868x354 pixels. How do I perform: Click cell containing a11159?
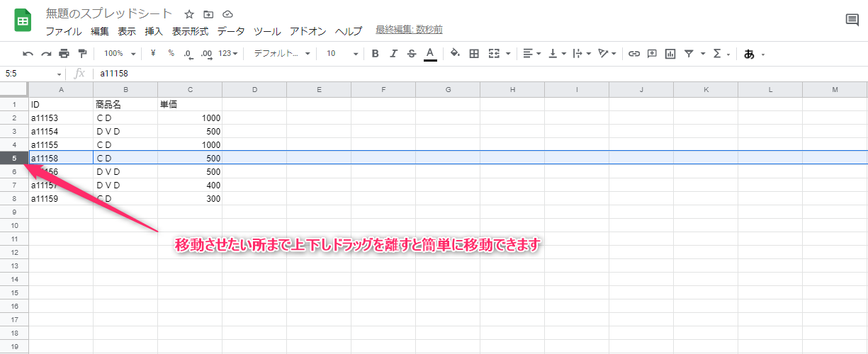coord(61,198)
